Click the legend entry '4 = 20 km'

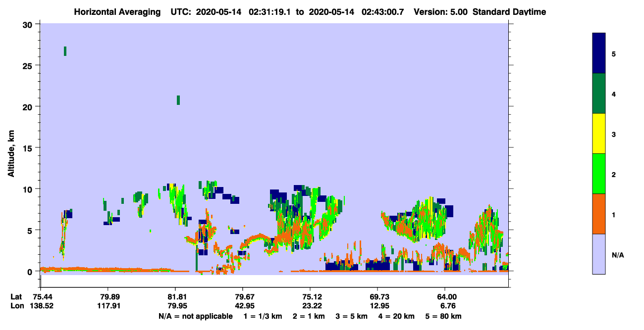pos(396,316)
